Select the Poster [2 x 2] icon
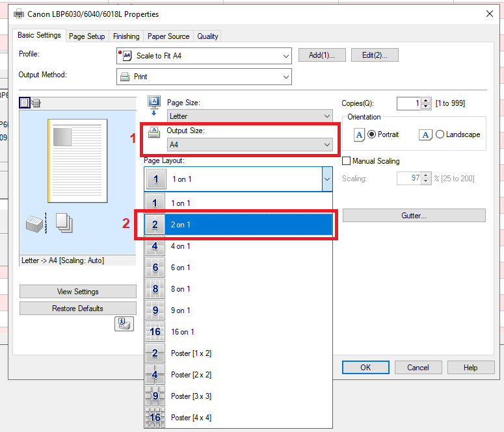The image size is (504, 432). pyautogui.click(x=155, y=375)
